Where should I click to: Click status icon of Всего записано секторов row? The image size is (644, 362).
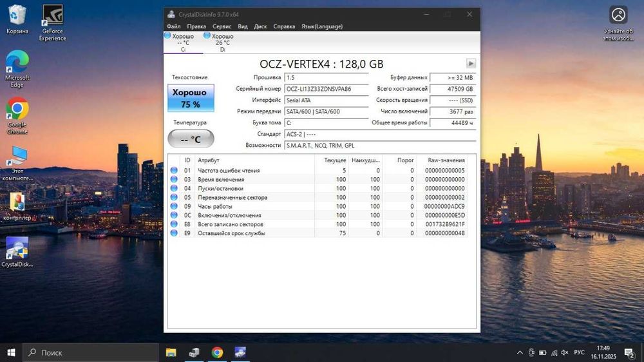click(x=174, y=224)
